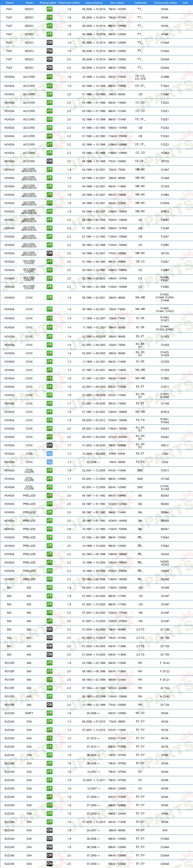Click body code cell 'CK, CG, CH, CF8'

(140, 78)
